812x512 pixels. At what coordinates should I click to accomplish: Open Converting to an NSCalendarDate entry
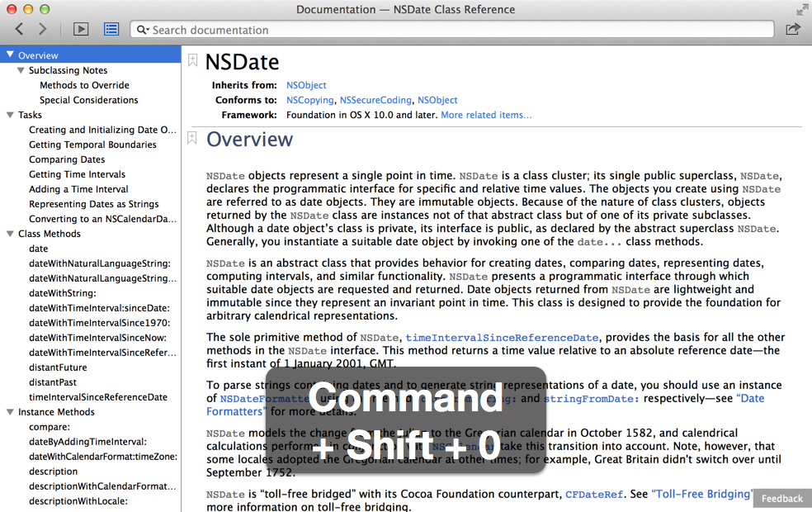click(102, 219)
